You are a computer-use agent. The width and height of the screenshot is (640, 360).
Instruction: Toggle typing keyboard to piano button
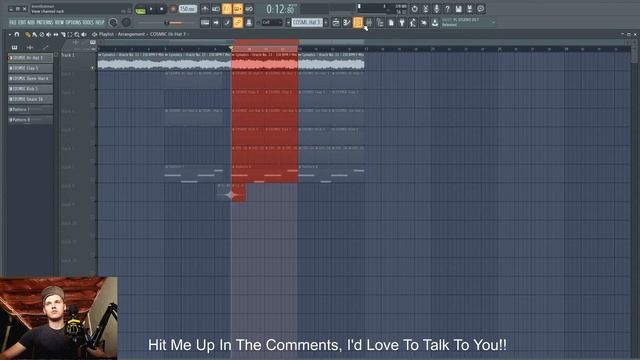[x=205, y=22]
